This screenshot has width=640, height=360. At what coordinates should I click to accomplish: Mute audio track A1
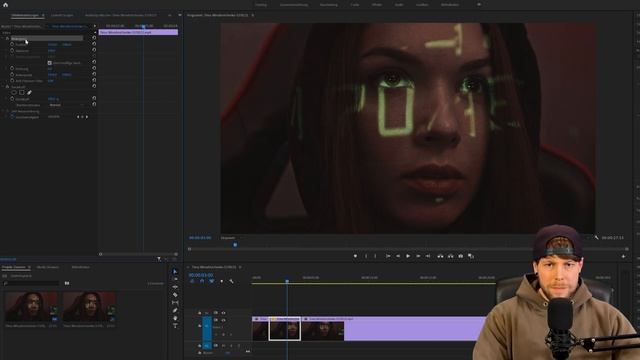224,346
